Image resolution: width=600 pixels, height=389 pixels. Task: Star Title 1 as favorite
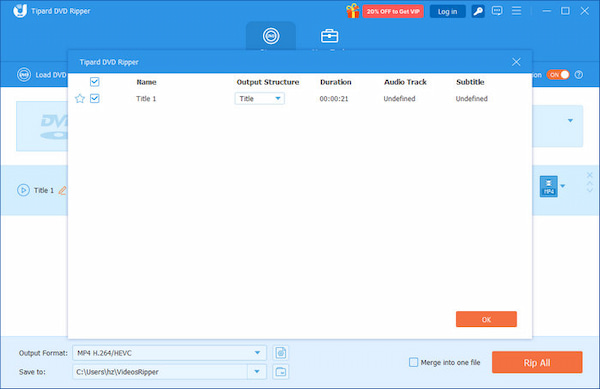[80, 99]
